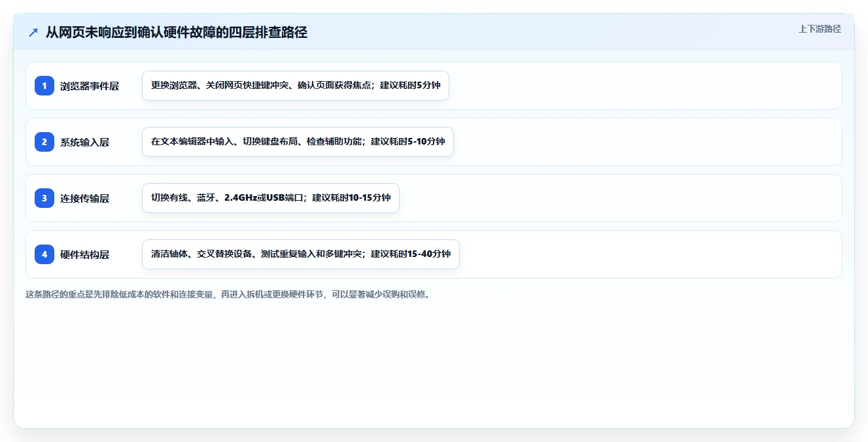This screenshot has width=868, height=442.
Task: Select the 连接传输层 label
Action: pos(85,198)
